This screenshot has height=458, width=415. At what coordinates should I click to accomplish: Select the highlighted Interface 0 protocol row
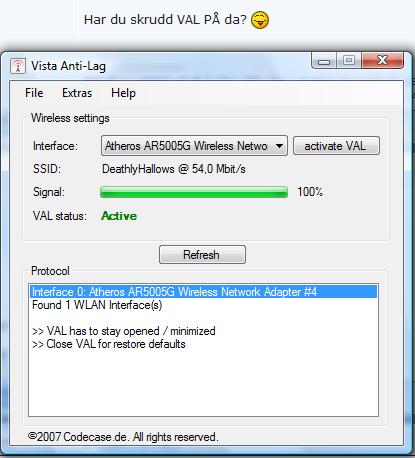(x=203, y=292)
